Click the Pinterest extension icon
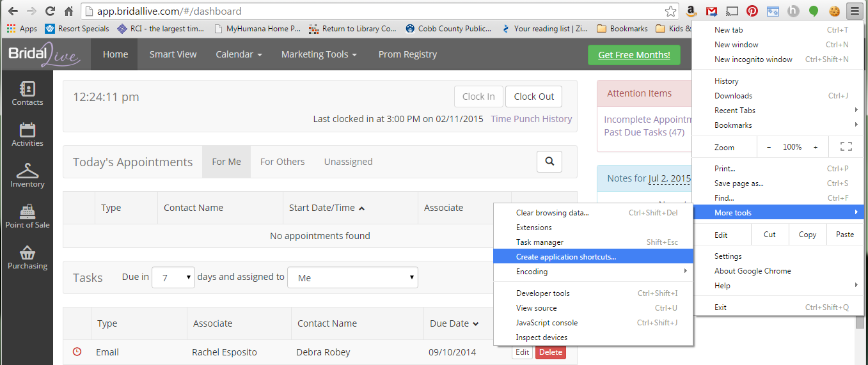Viewport: 868px width, 365px height. (752, 11)
